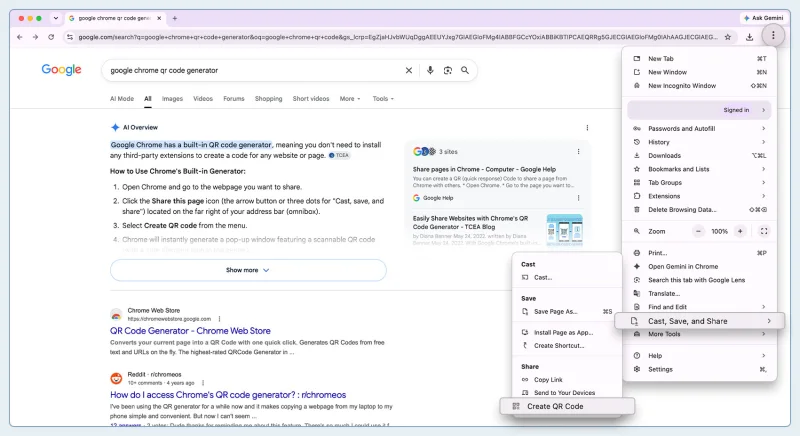
Task: Select New Window menu item
Action: 699,72
